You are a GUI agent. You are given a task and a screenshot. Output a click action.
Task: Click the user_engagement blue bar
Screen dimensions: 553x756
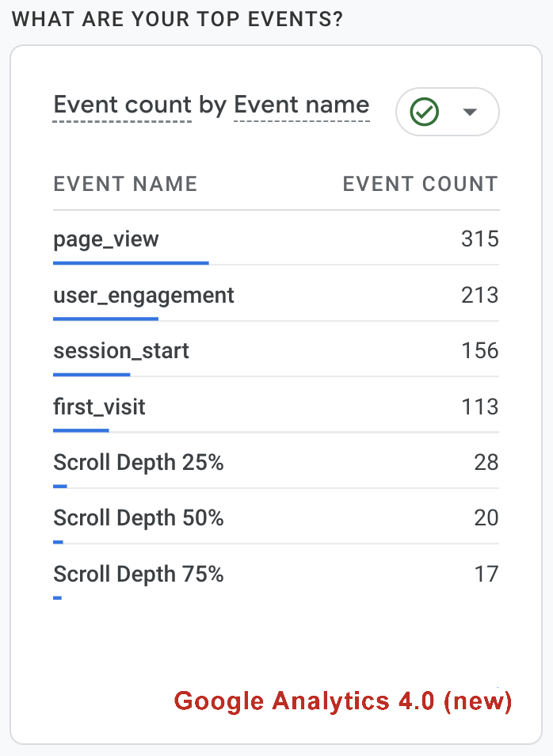(105, 319)
